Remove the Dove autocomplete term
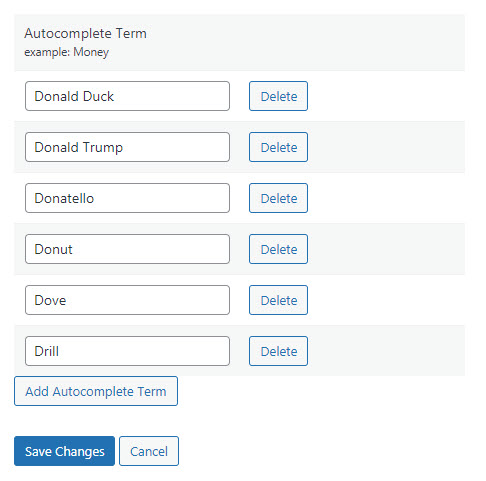 (x=278, y=300)
